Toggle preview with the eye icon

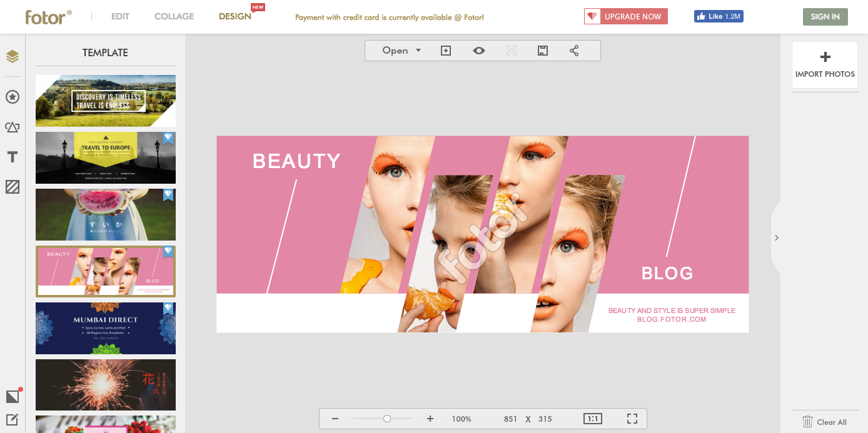click(x=479, y=51)
